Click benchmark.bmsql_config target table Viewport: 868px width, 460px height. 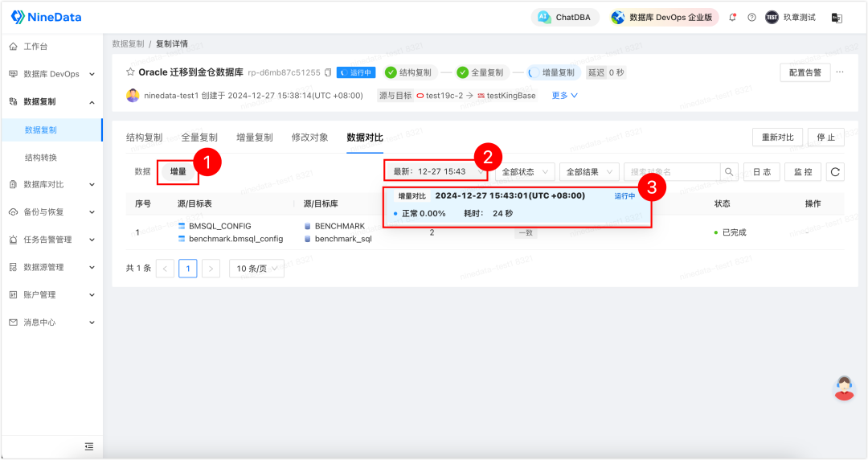[235, 239]
